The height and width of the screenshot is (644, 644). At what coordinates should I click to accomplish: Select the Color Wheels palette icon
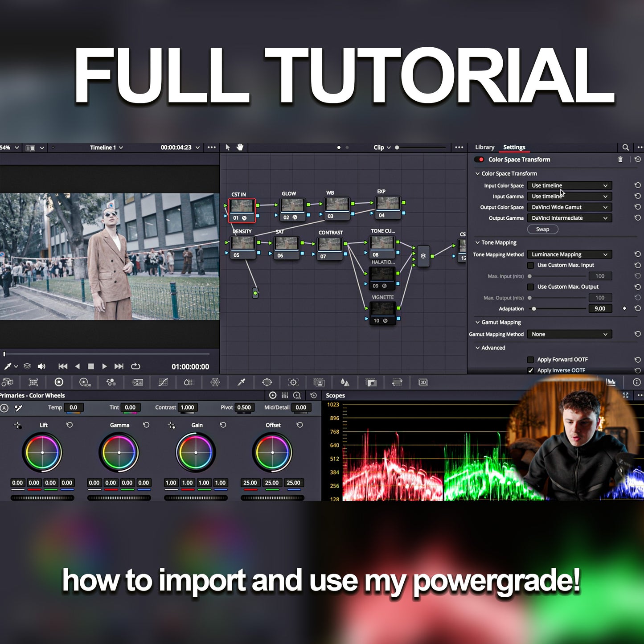[58, 382]
